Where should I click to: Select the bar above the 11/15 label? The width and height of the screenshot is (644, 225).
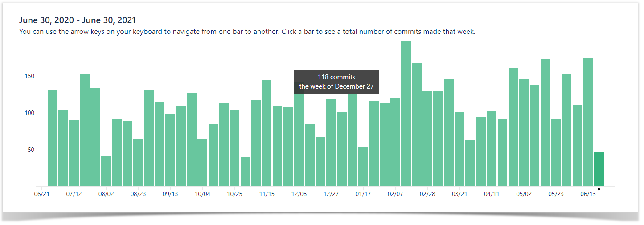tap(267, 133)
